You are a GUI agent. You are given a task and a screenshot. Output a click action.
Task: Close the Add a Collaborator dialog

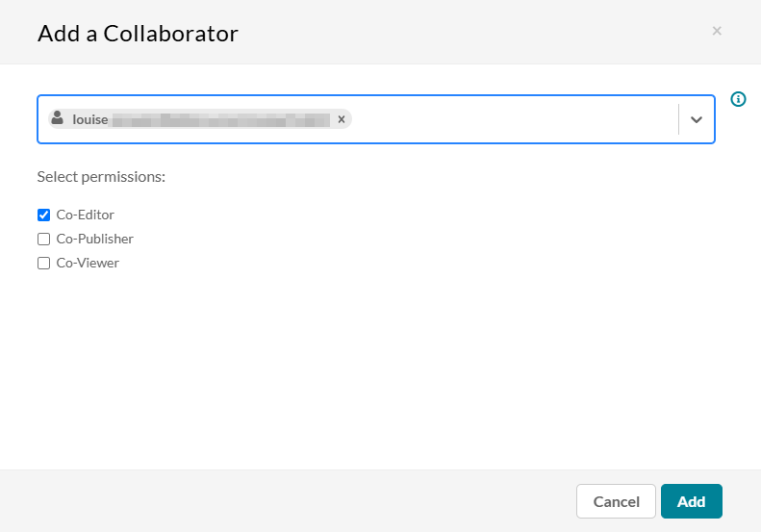(x=717, y=31)
